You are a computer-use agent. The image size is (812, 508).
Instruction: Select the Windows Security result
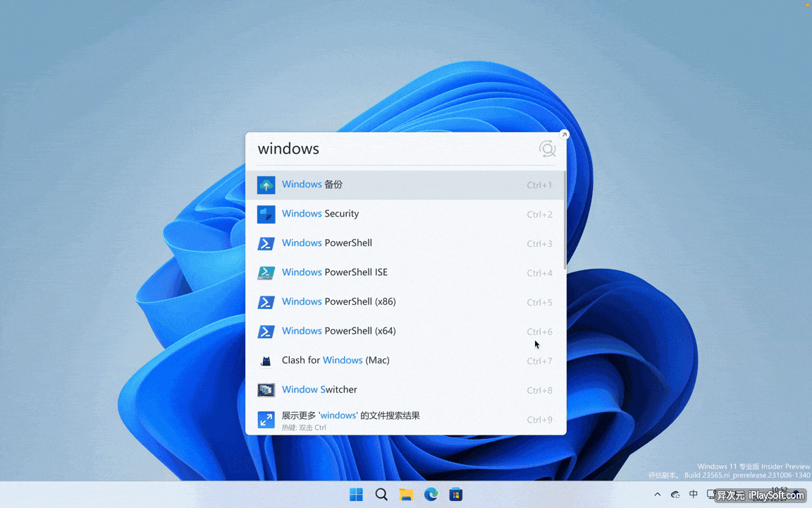pos(405,214)
